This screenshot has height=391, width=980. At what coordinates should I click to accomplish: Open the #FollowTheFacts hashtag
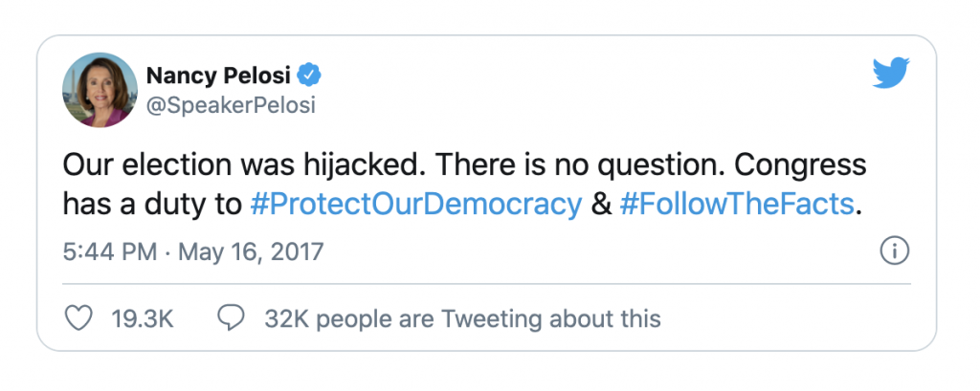click(x=736, y=204)
